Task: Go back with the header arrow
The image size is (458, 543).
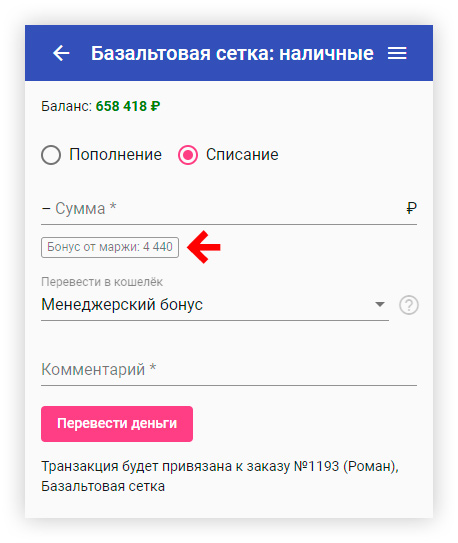Action: (x=61, y=53)
